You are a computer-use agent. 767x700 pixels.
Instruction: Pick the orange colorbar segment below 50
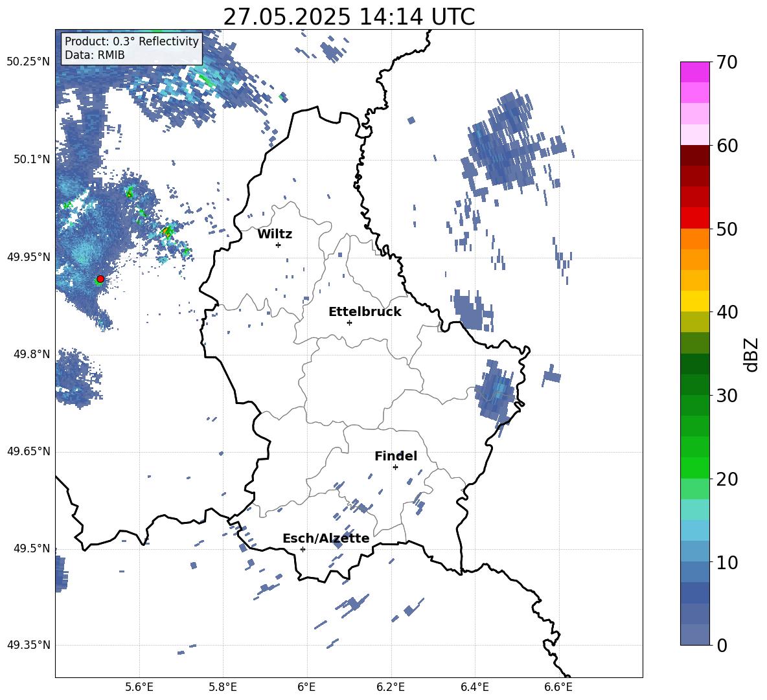[694, 239]
